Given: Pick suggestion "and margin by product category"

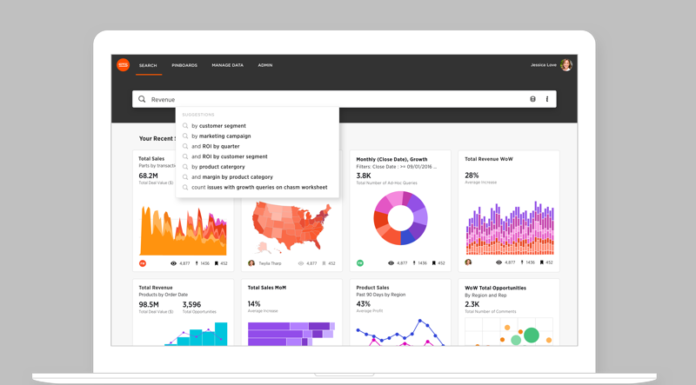Looking at the screenshot, I should click(232, 177).
